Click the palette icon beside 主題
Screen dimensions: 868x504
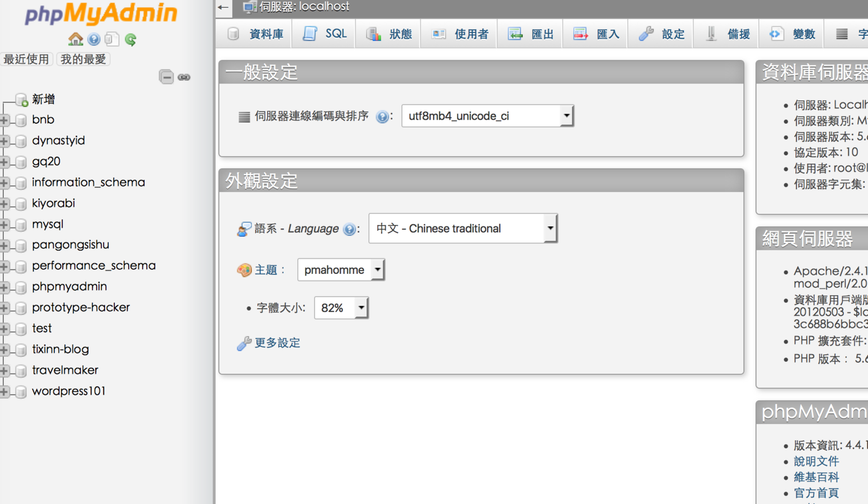pos(244,270)
